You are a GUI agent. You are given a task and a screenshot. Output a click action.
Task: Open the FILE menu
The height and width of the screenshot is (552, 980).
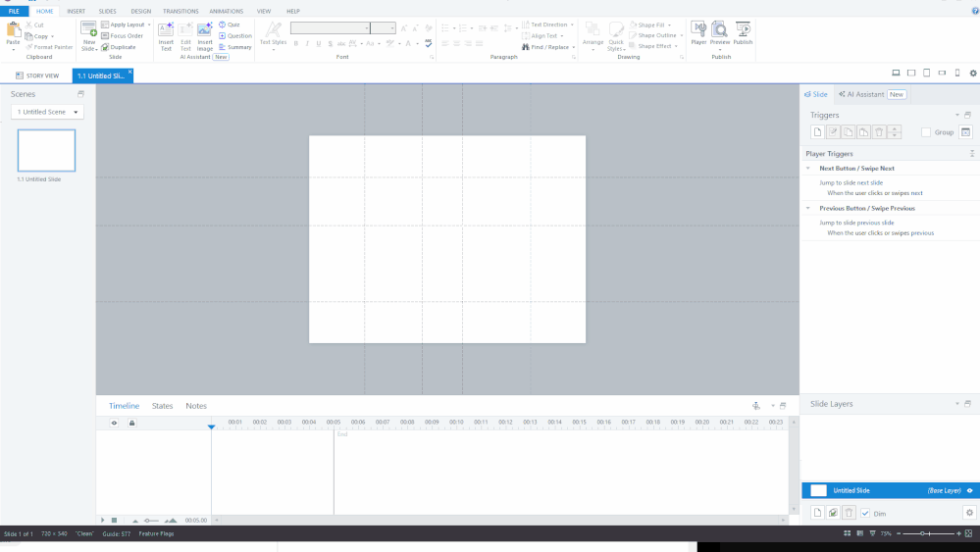(14, 11)
